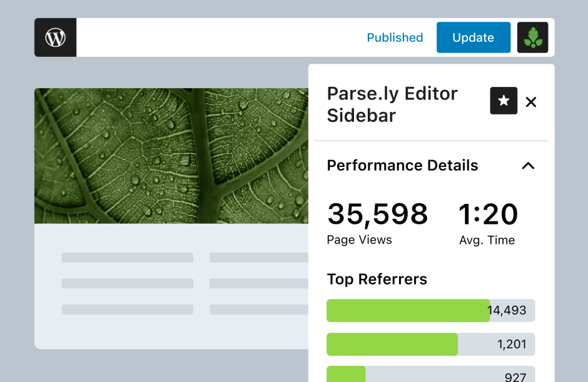This screenshot has width=588, height=382.
Task: Close the Parse.ly Editor Sidebar with the X
Action: point(530,101)
